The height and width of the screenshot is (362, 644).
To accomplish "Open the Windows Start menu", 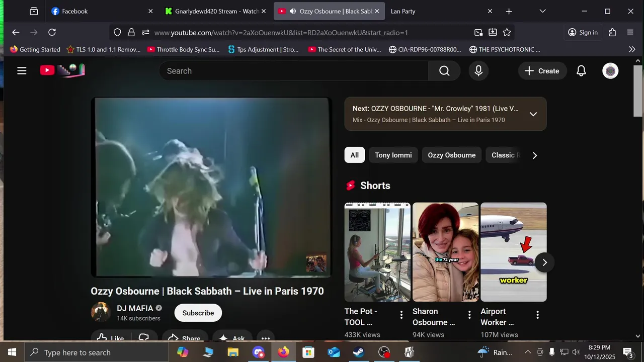I will [x=12, y=352].
